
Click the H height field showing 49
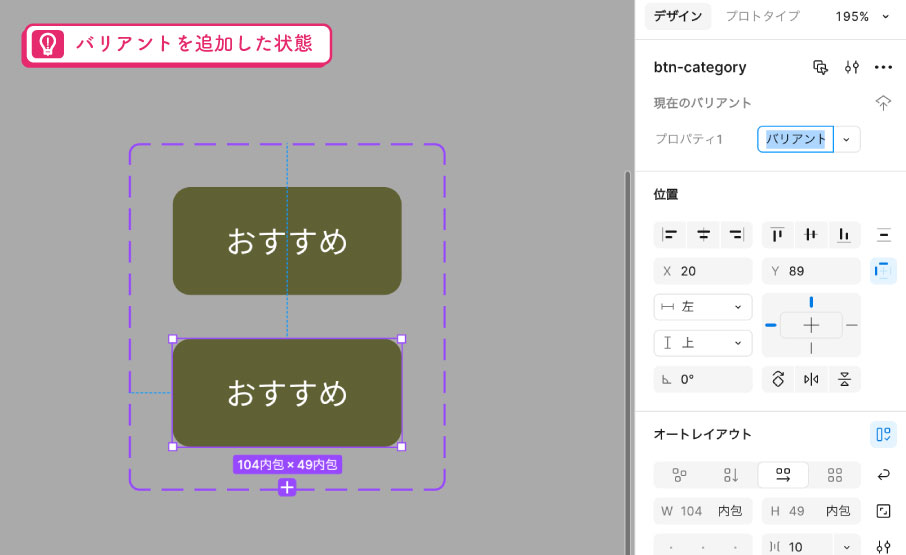point(811,511)
